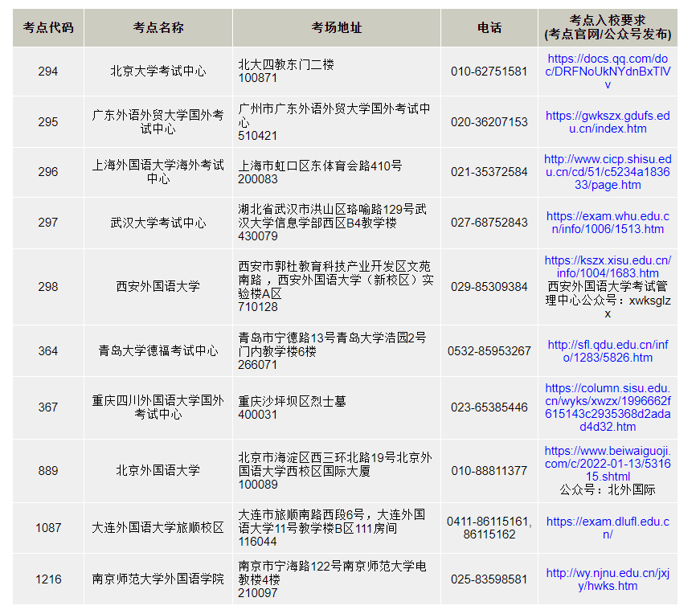Click the address starting 大连市旅顺南路西段6号
This screenshot has width=700, height=614.
(332, 528)
